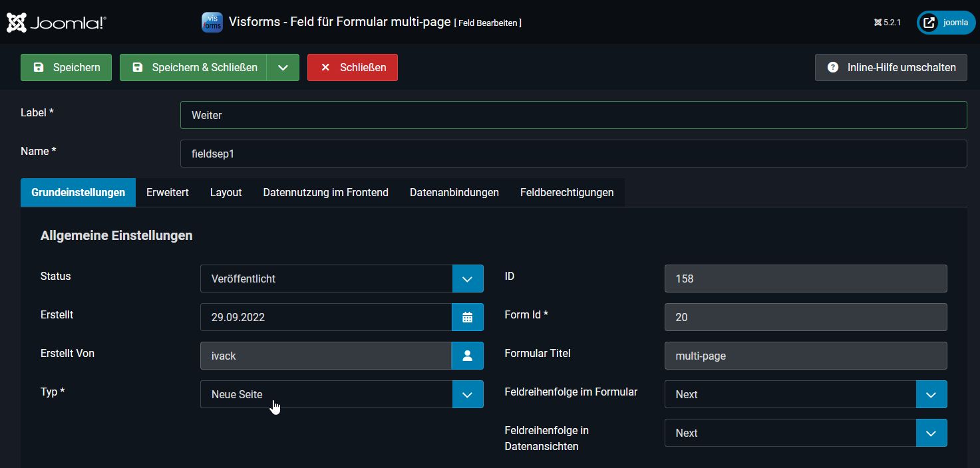
Task: Click the Joomla version 5.2.1 indicator
Action: pos(888,23)
